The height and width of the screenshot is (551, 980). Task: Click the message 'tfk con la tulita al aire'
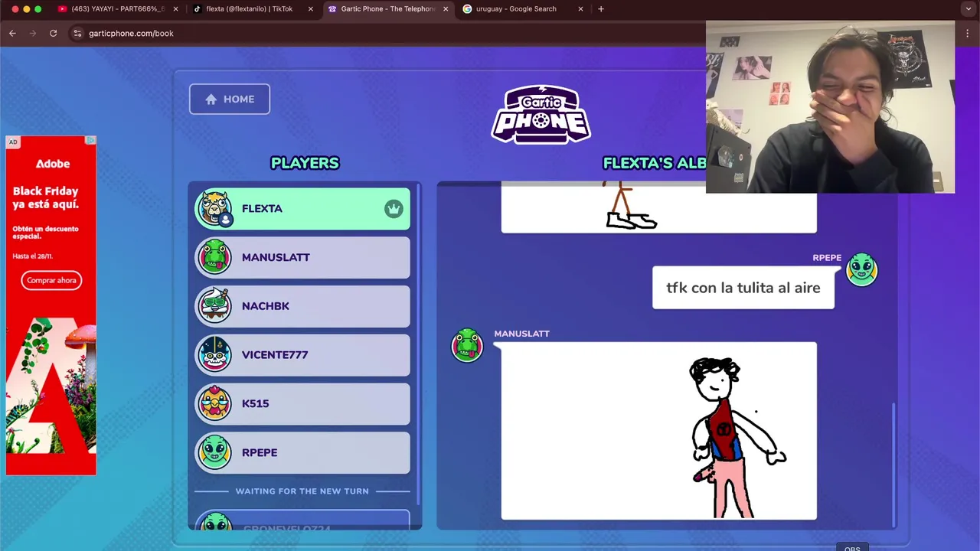coord(743,288)
